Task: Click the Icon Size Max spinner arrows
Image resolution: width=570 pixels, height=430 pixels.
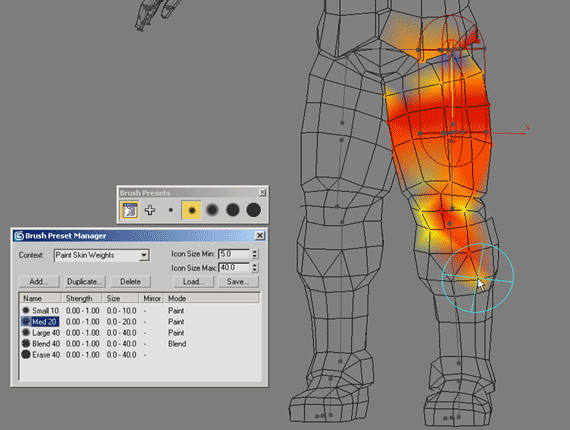Action: coord(254,268)
